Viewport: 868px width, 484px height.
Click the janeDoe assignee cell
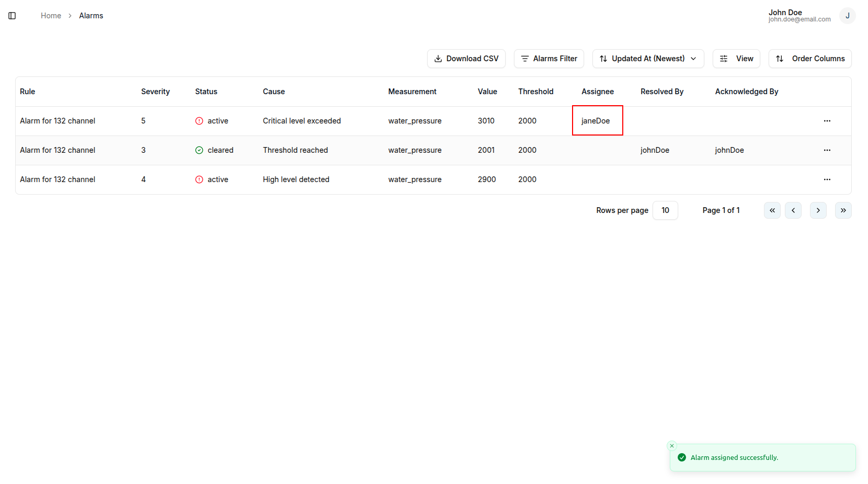pyautogui.click(x=596, y=121)
